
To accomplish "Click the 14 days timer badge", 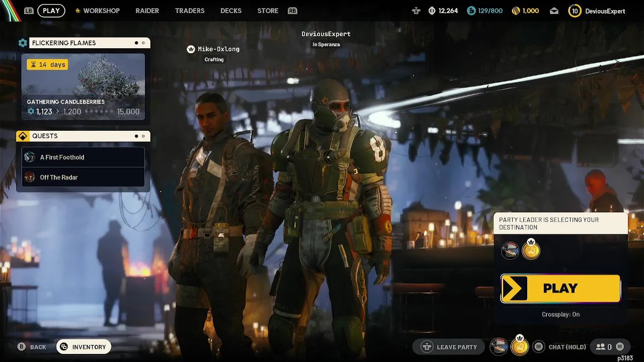I will [x=47, y=64].
